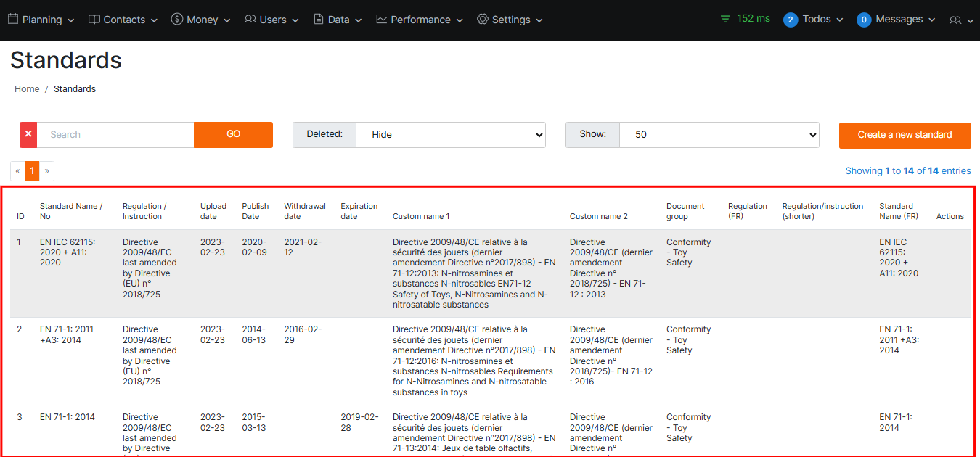Image resolution: width=980 pixels, height=457 pixels.
Task: Click Create a new standard button
Action: (905, 135)
